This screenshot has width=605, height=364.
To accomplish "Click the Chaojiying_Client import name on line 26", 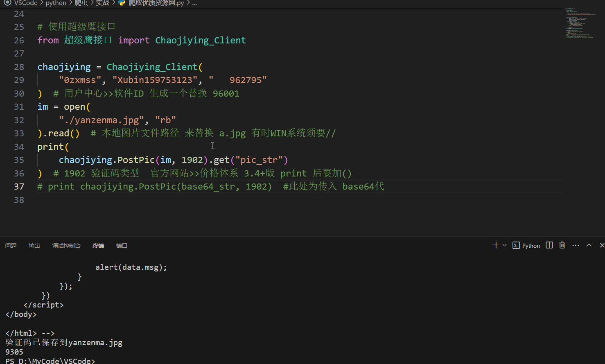I will [x=200, y=40].
